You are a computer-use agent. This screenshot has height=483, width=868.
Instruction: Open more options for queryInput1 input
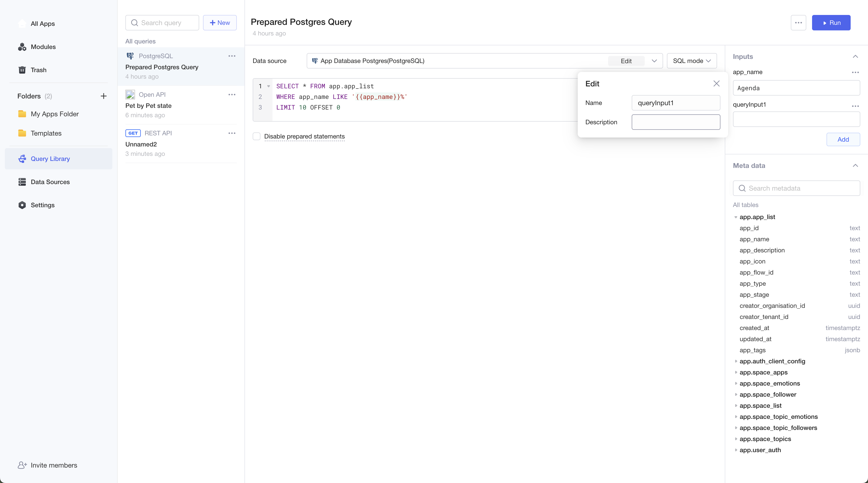(855, 106)
